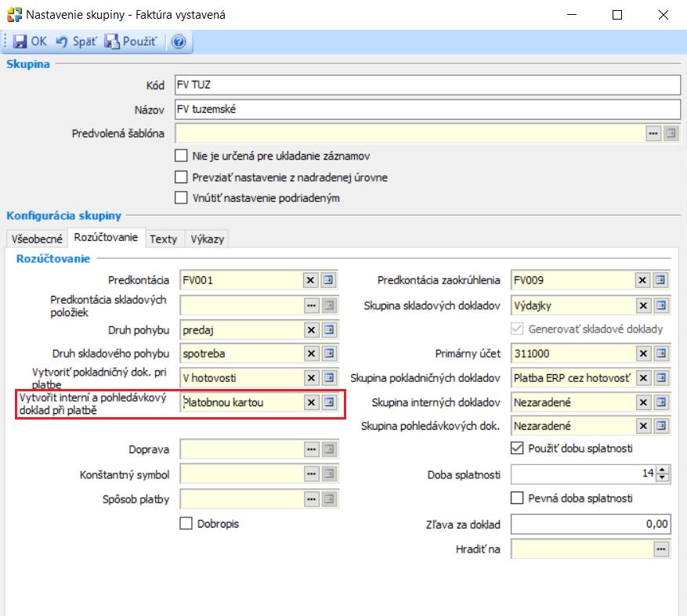Open the list picker for Predkontácia FV001
687x616 pixels.
click(x=328, y=280)
